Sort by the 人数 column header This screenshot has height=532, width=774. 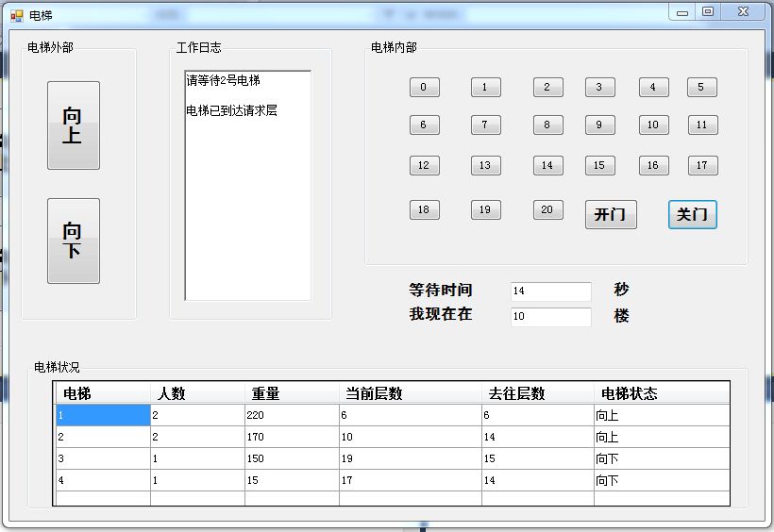tap(197, 393)
